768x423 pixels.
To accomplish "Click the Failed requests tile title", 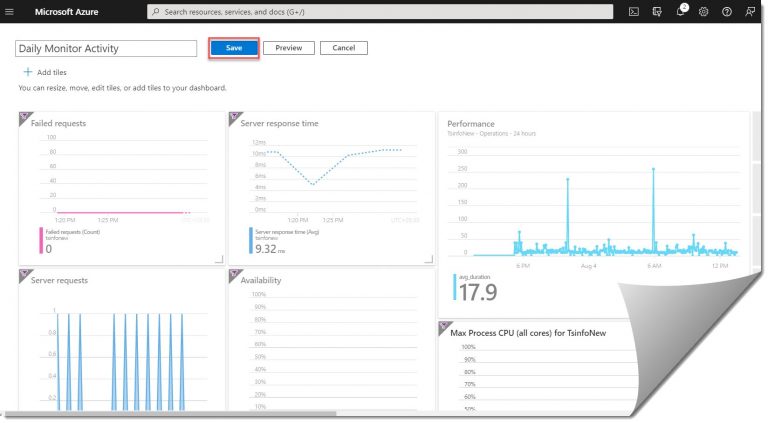I will (58, 123).
